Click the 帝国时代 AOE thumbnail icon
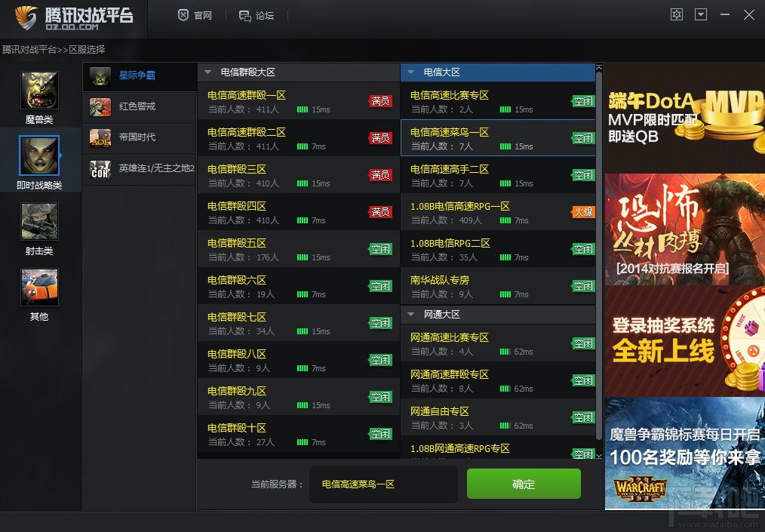Viewport: 765px width, 532px height. pos(100,138)
